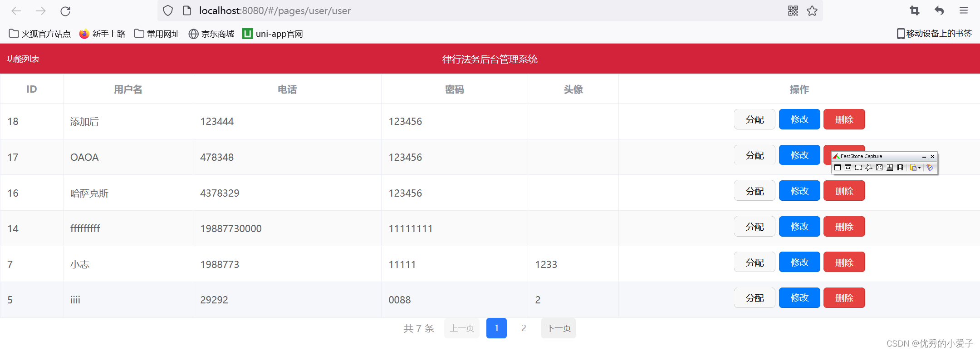Click 修改 for user 添加后
The width and height of the screenshot is (980, 352).
coord(799,119)
